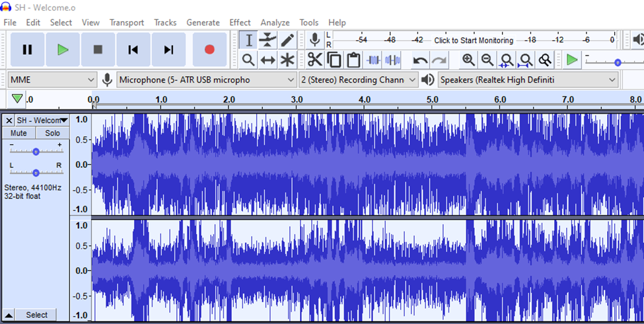This screenshot has width=644, height=324.
Task: Open the Select menu
Action: click(61, 22)
